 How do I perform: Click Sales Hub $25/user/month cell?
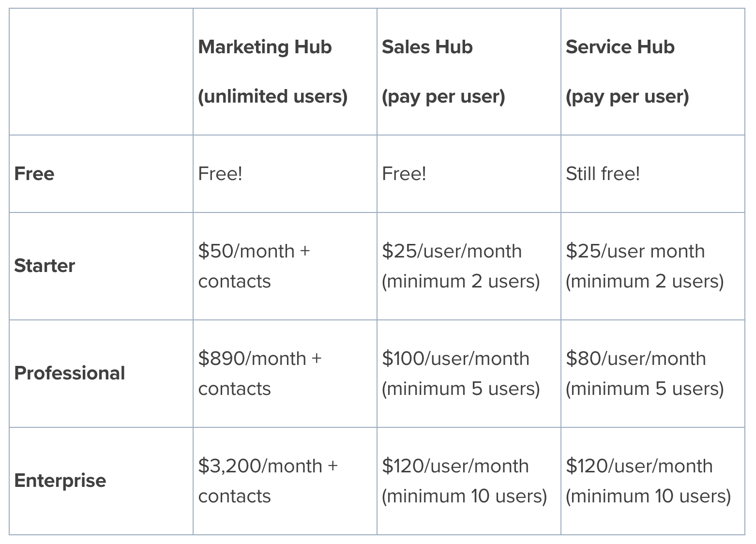tap(469, 266)
